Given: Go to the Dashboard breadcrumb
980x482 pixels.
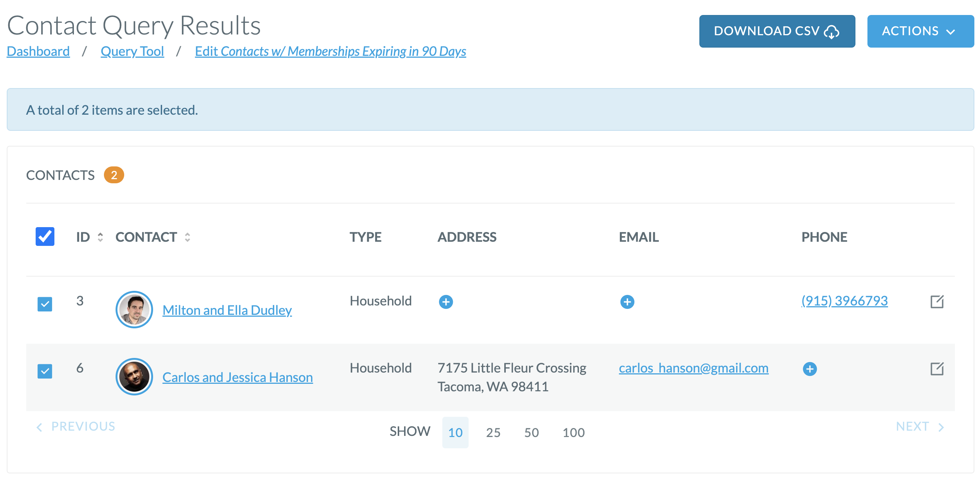Looking at the screenshot, I should tap(38, 51).
